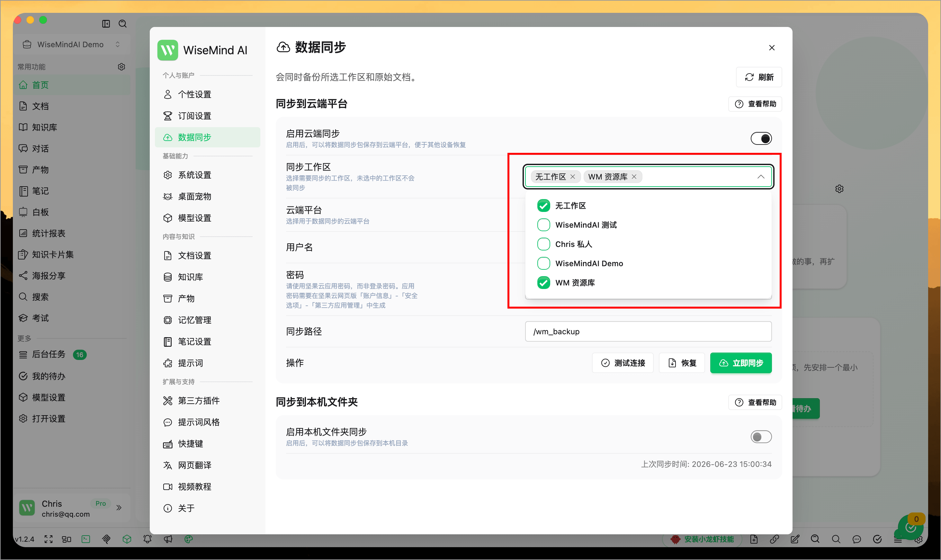Click the 恢复 restore button

point(682,363)
